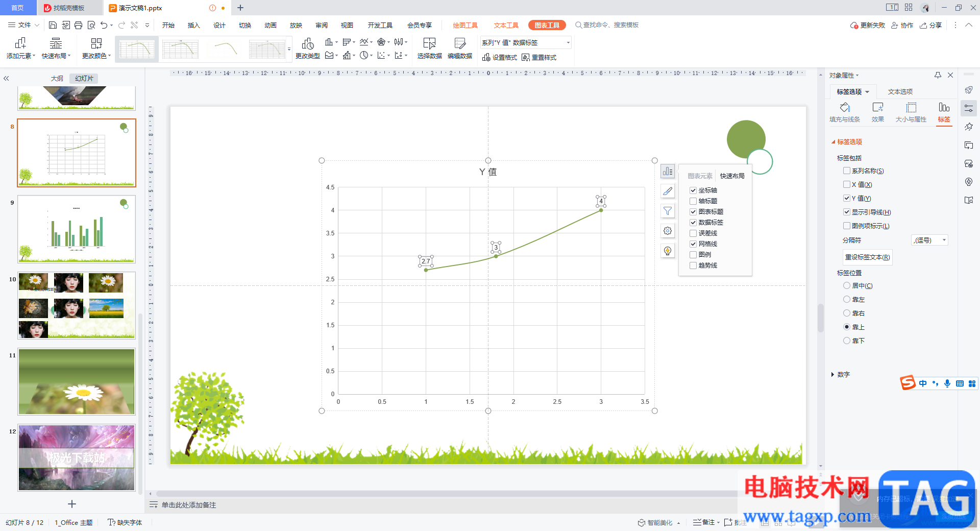
Task: Open 大小与属性 (Size & Properties) section
Action: coord(911,112)
